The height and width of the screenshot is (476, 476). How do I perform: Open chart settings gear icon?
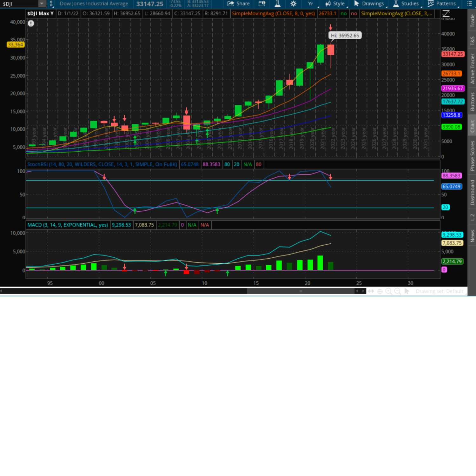293,4
